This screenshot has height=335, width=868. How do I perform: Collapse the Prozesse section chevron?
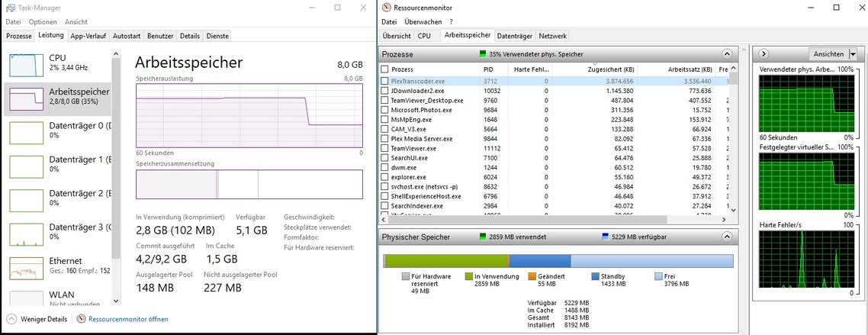(727, 54)
